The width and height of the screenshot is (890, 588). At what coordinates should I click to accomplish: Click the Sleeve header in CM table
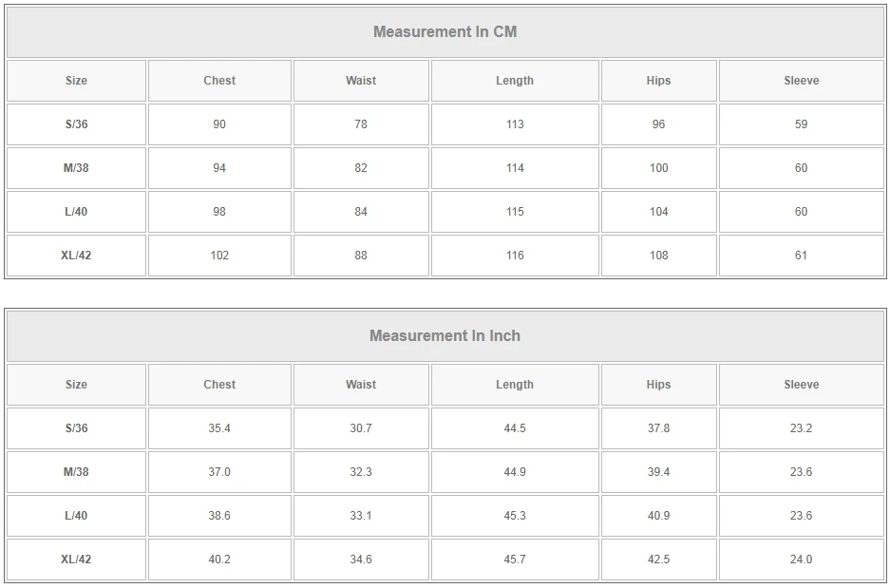(801, 81)
